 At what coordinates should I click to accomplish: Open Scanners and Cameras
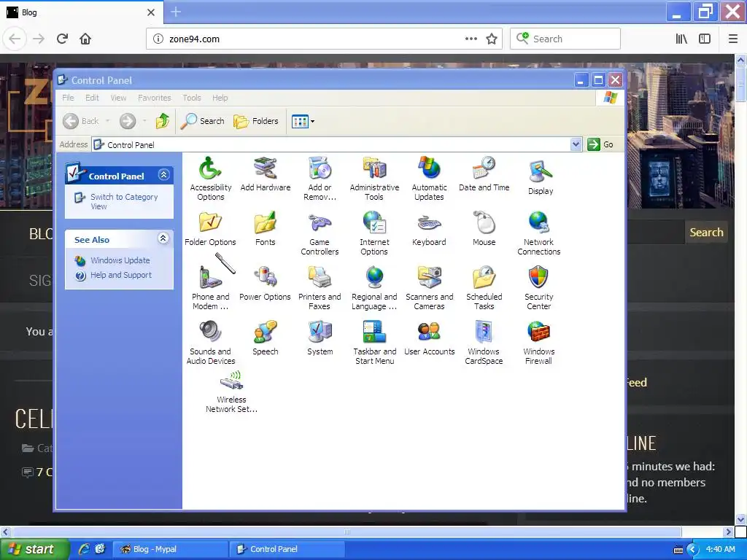429,288
